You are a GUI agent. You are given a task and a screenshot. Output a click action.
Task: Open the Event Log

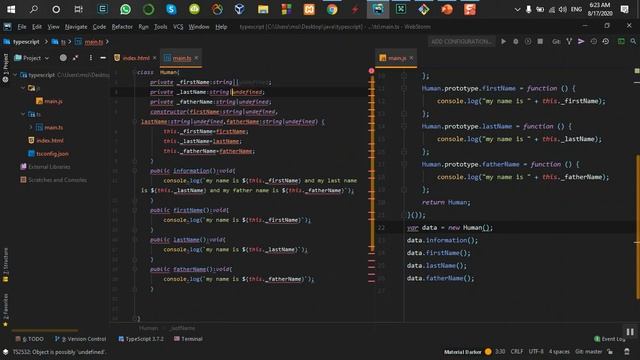coord(609,339)
